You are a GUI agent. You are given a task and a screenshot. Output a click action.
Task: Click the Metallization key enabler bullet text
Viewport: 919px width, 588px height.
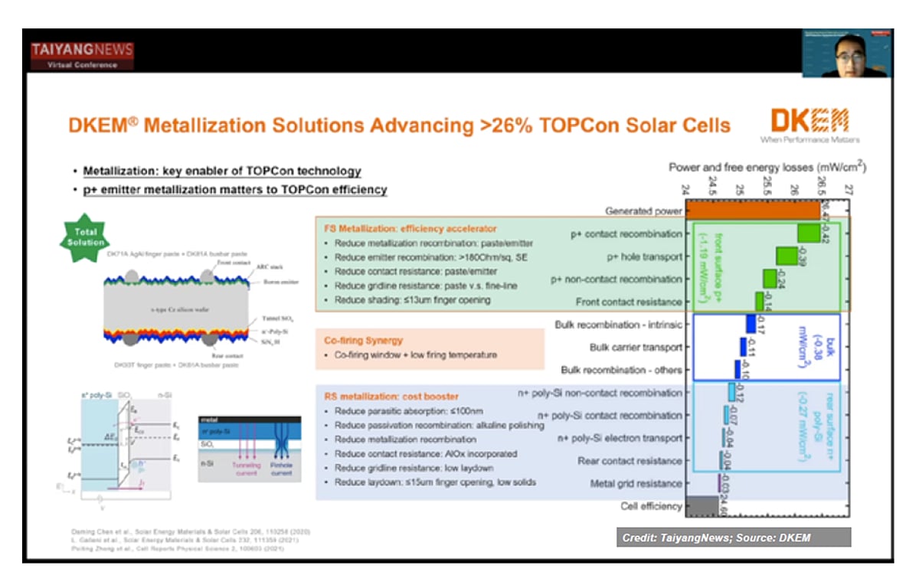(222, 171)
